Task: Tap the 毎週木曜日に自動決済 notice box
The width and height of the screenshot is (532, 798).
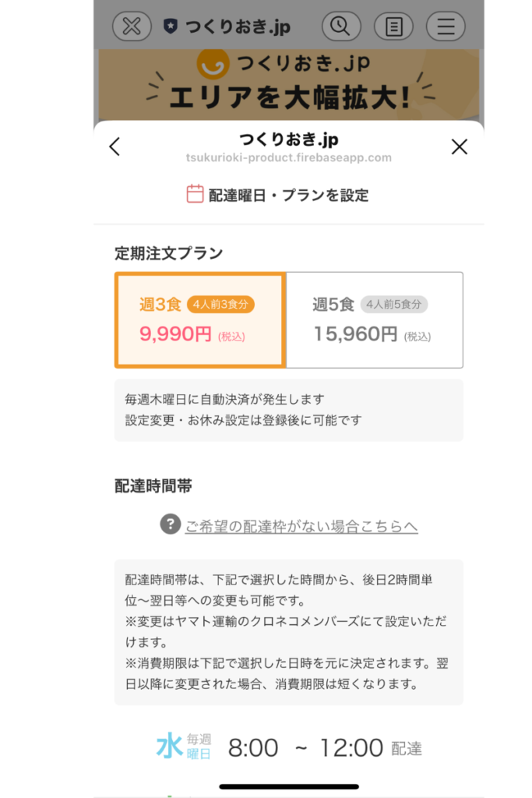Action: 289,410
